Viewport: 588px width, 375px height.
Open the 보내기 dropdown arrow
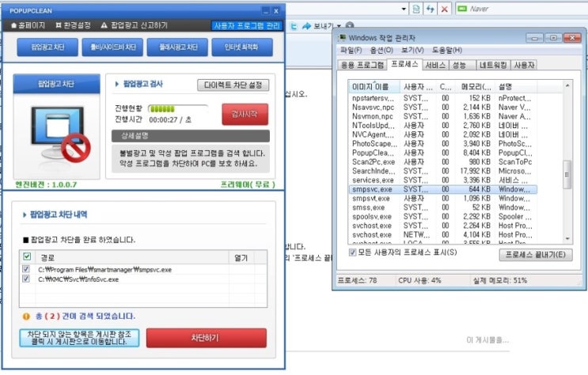click(x=339, y=26)
